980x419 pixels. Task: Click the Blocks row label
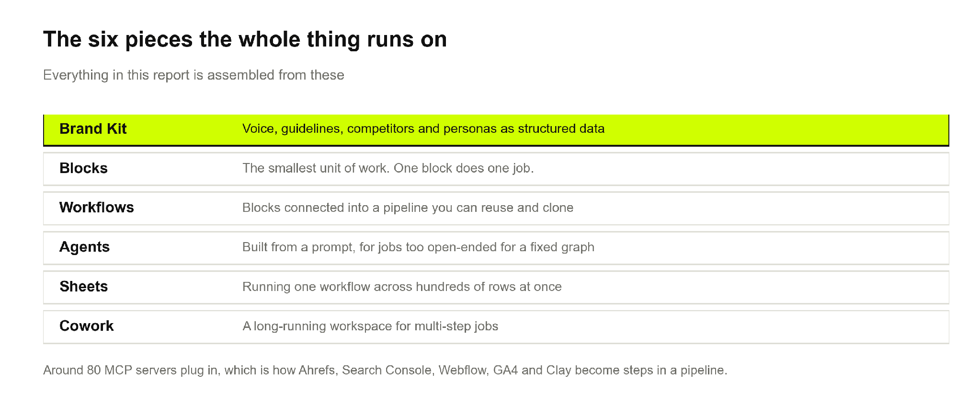click(x=83, y=168)
